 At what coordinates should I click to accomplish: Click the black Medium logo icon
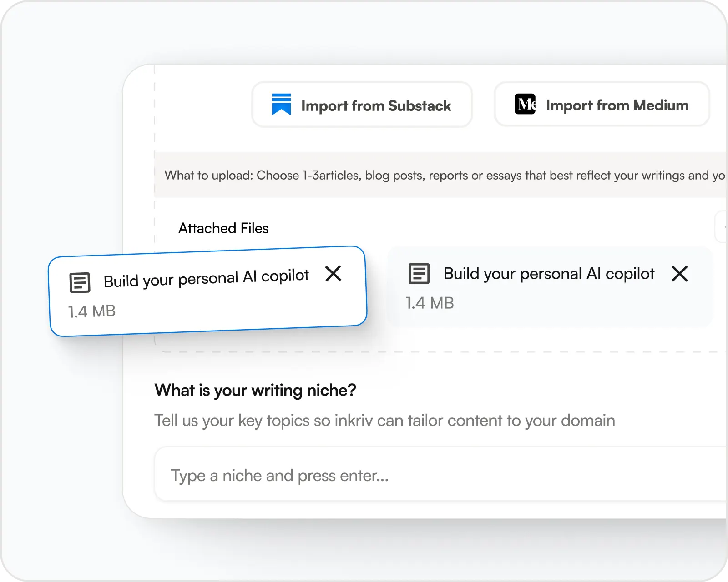pyautogui.click(x=525, y=104)
